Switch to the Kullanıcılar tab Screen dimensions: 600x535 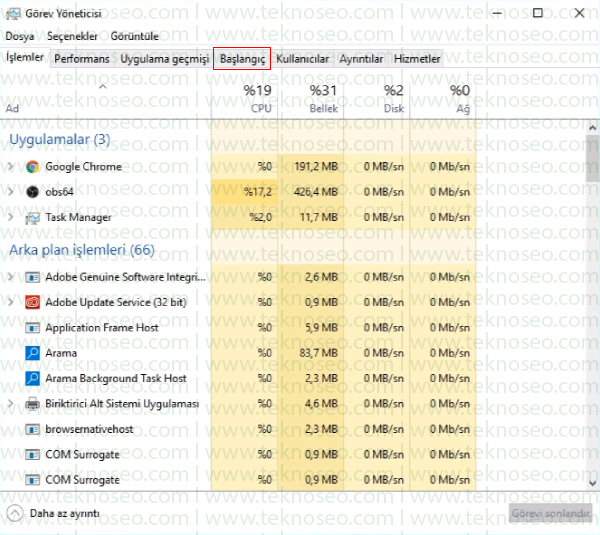(302, 59)
